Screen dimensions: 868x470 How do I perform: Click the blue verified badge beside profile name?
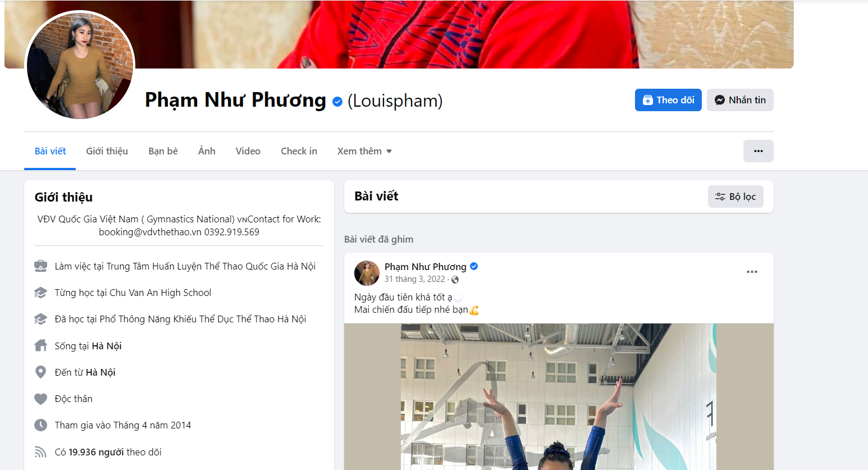(337, 101)
